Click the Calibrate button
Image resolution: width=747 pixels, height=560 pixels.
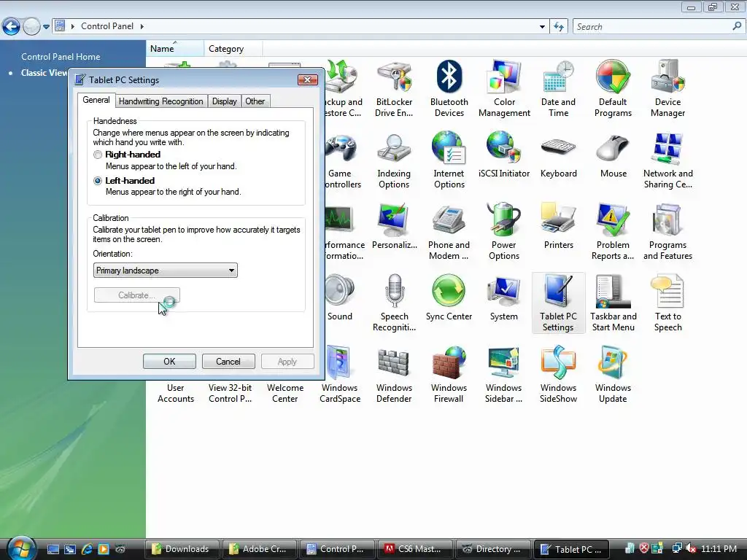136,295
